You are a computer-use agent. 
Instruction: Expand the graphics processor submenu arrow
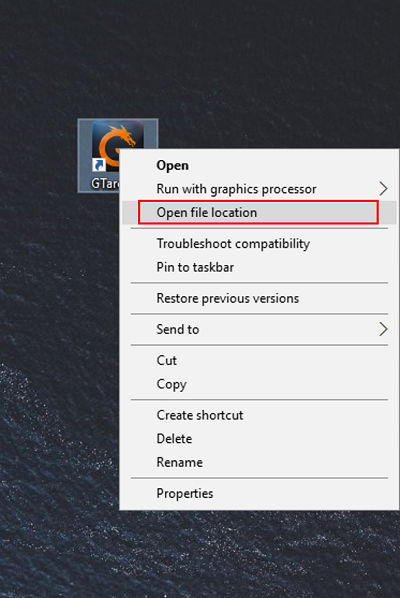point(383,189)
